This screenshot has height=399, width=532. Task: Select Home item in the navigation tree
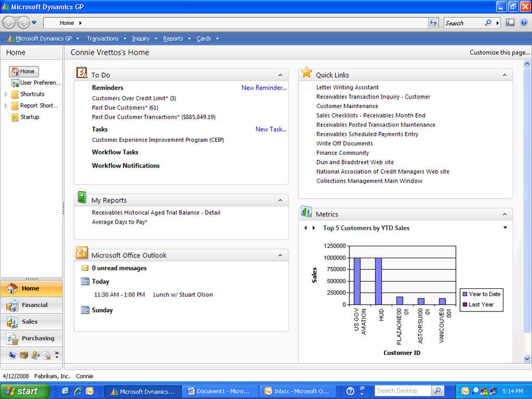pyautogui.click(x=24, y=71)
